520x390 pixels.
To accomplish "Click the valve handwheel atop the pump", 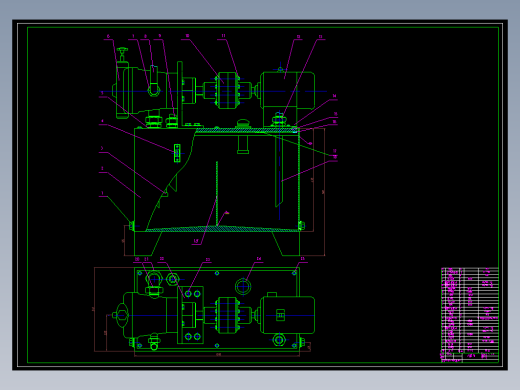I will (122, 51).
